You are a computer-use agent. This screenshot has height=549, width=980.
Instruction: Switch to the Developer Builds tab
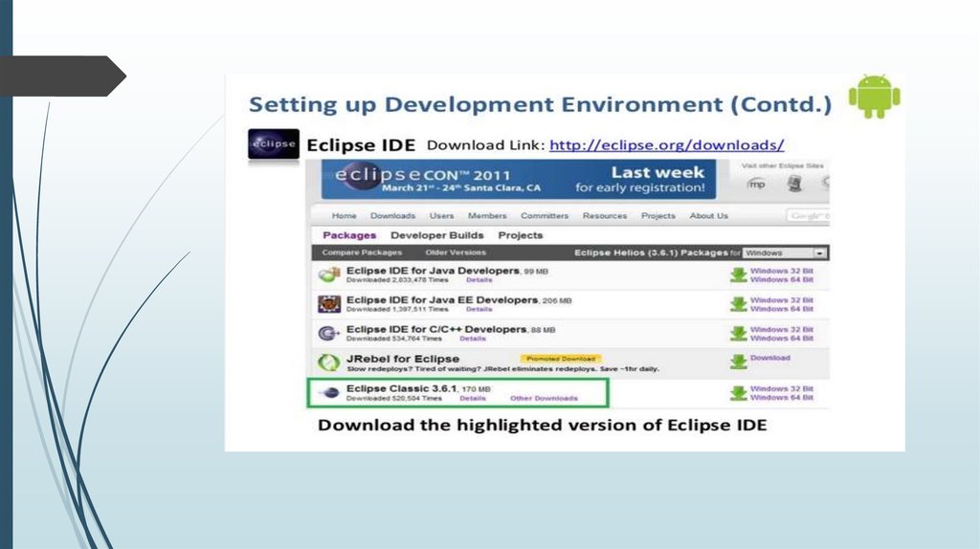pyautogui.click(x=436, y=235)
